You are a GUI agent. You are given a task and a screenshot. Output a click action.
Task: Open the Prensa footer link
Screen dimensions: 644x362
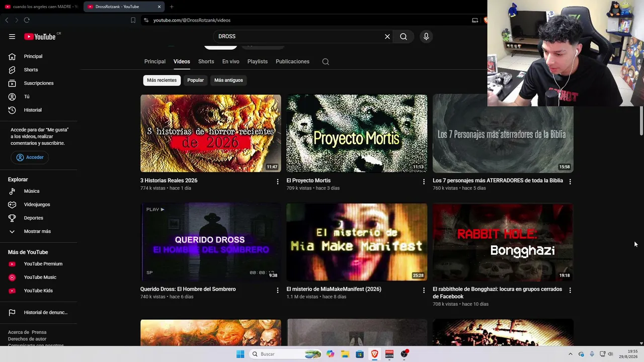(39, 332)
